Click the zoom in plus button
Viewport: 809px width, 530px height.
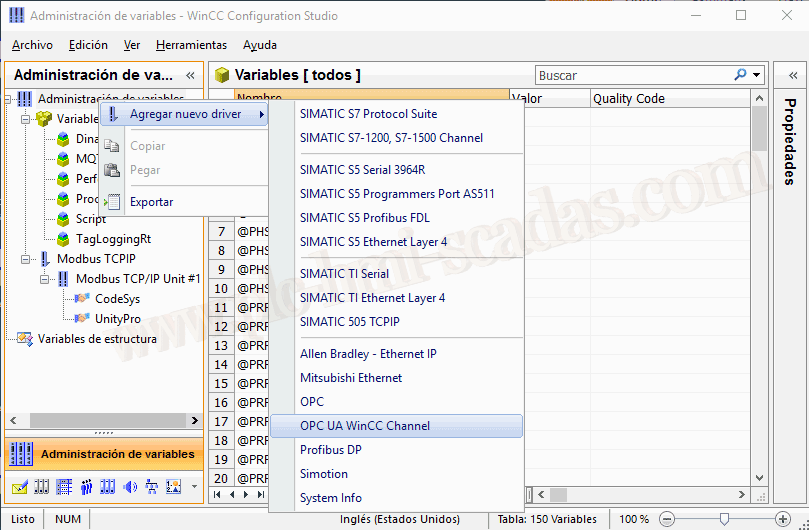click(783, 519)
